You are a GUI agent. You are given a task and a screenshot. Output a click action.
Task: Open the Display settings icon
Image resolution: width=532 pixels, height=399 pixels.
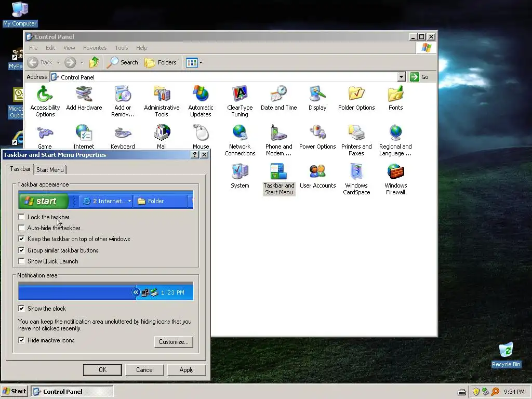[317, 98]
